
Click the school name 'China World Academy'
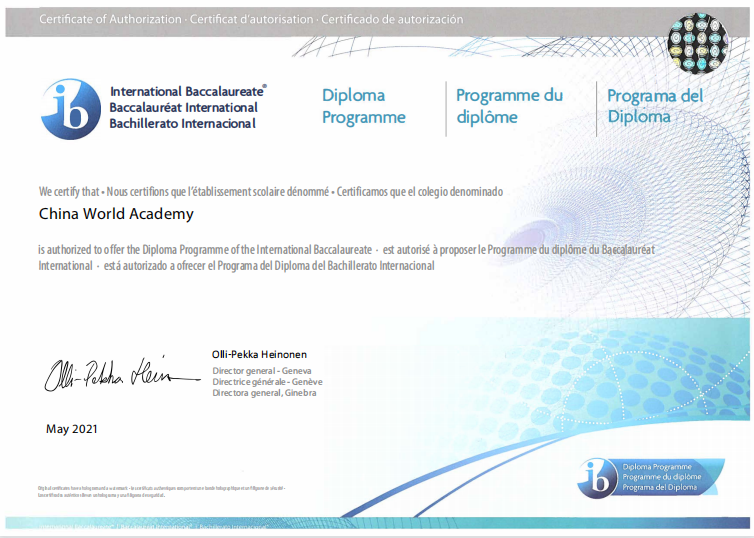pyautogui.click(x=116, y=214)
